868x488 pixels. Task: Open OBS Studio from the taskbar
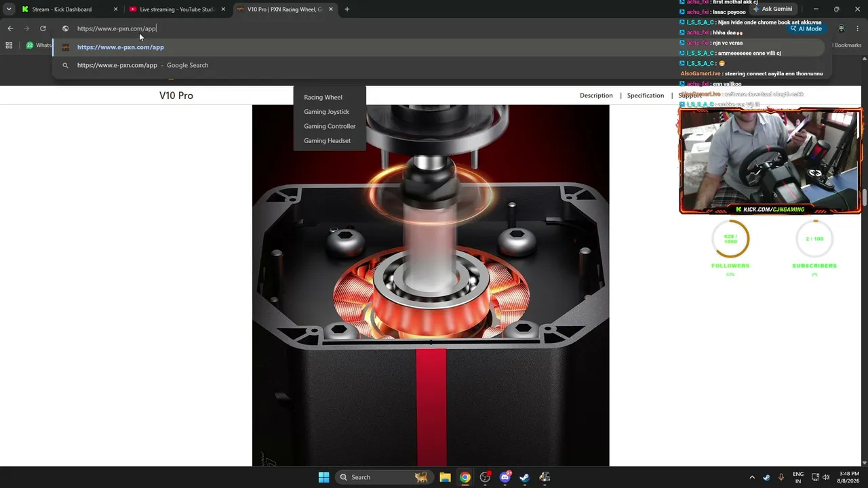[485, 477]
